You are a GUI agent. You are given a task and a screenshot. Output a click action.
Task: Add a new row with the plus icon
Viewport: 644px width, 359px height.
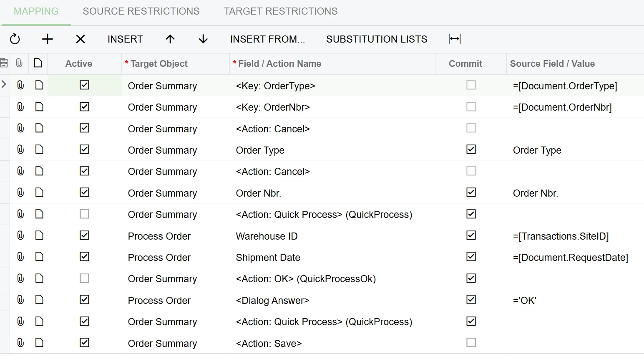pyautogui.click(x=48, y=39)
